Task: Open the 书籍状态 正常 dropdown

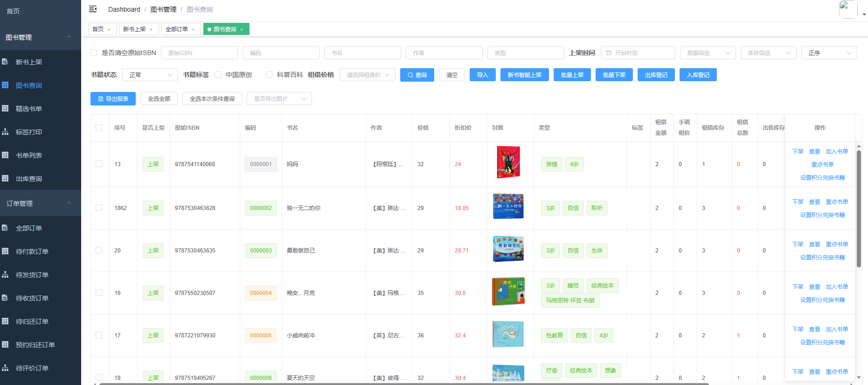Action: [150, 75]
